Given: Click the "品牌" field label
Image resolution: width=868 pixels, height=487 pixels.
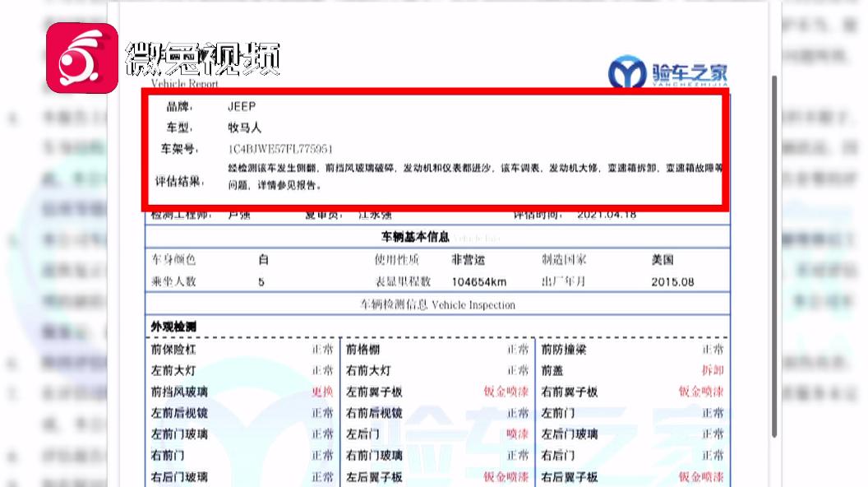Looking at the screenshot, I should [x=178, y=106].
